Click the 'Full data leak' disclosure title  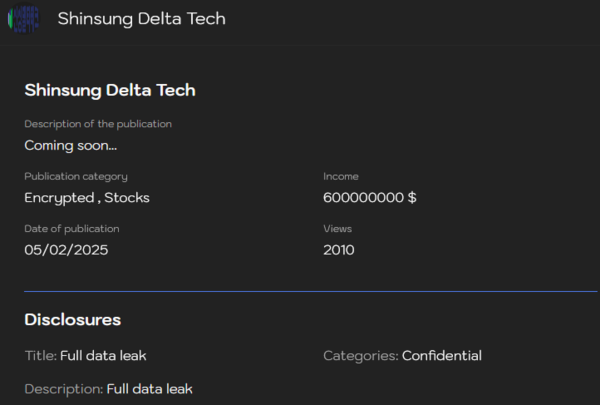coord(103,356)
